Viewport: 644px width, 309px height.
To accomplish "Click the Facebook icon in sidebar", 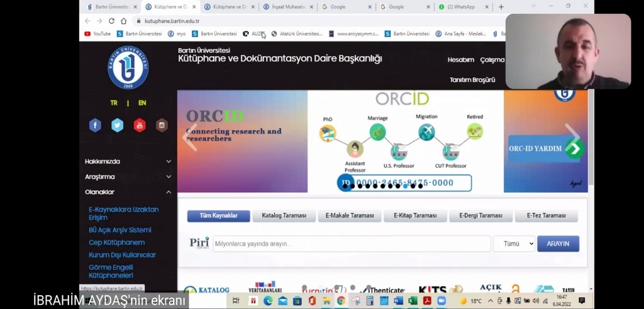I will click(95, 125).
